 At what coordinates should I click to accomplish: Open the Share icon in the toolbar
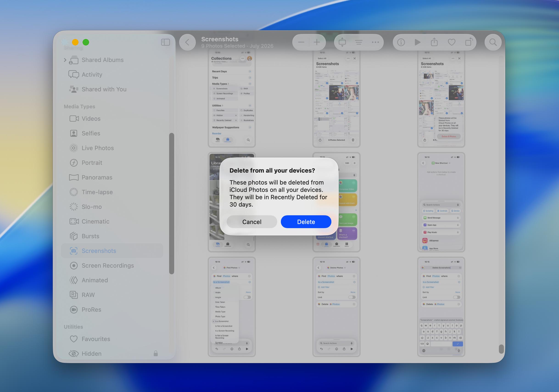(x=434, y=42)
